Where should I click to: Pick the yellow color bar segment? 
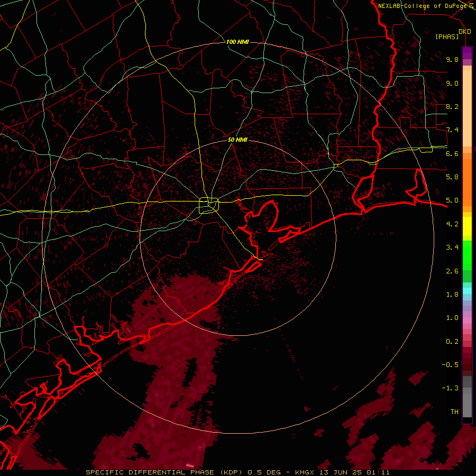(467, 226)
